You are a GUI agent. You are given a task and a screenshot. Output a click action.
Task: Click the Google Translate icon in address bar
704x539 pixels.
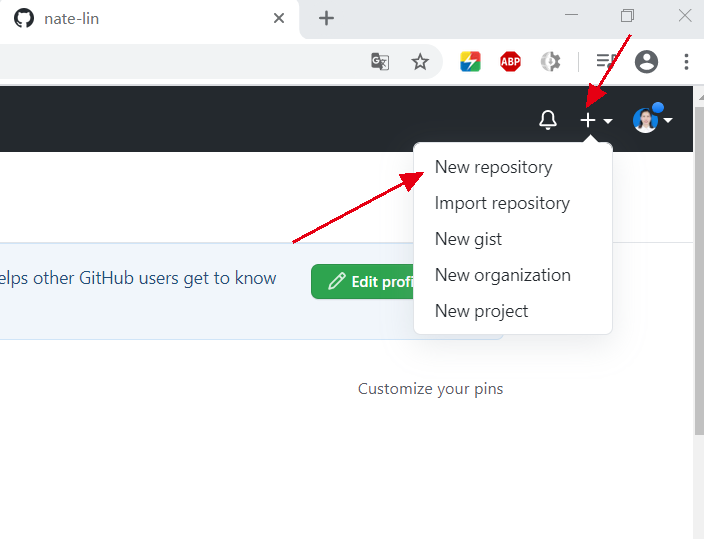pos(380,62)
